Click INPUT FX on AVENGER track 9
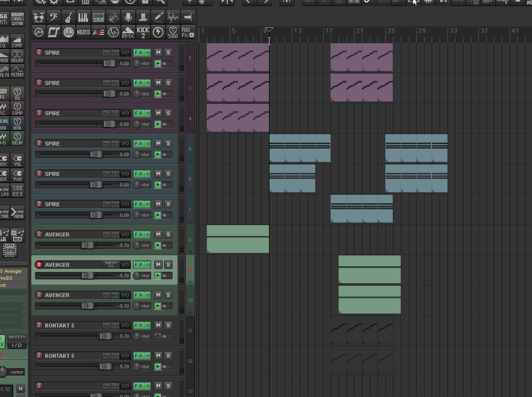 111,264
